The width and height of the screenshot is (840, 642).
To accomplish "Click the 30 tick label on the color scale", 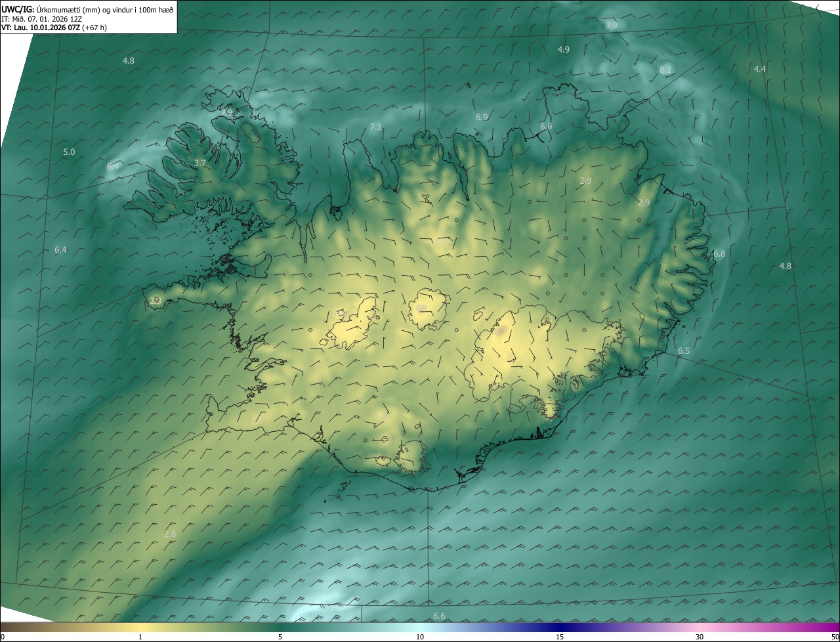I will [700, 637].
